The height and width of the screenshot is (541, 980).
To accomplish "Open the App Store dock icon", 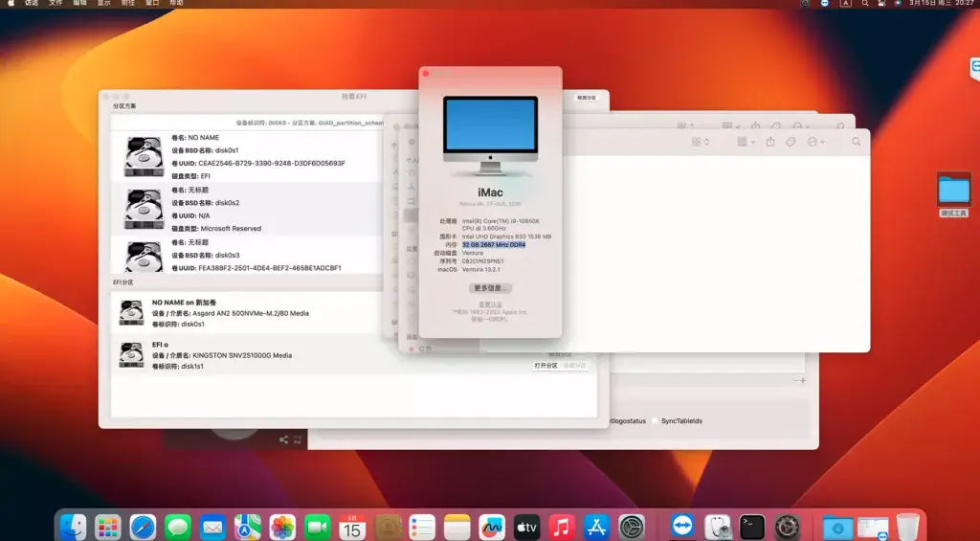I will point(597,528).
